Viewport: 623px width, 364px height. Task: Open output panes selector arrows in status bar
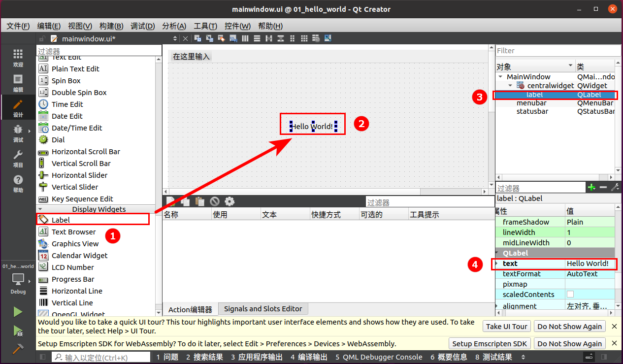click(x=523, y=357)
